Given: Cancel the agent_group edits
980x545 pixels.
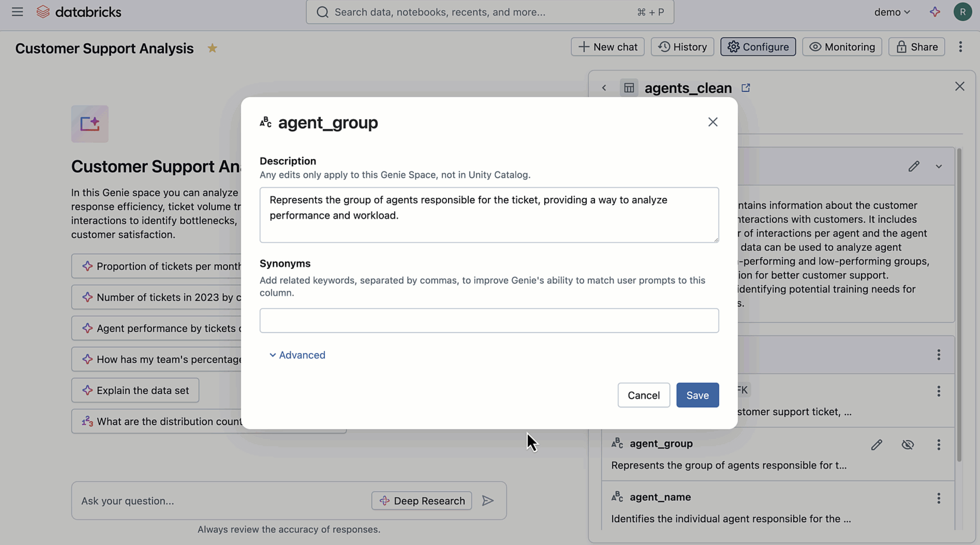Looking at the screenshot, I should [x=644, y=395].
